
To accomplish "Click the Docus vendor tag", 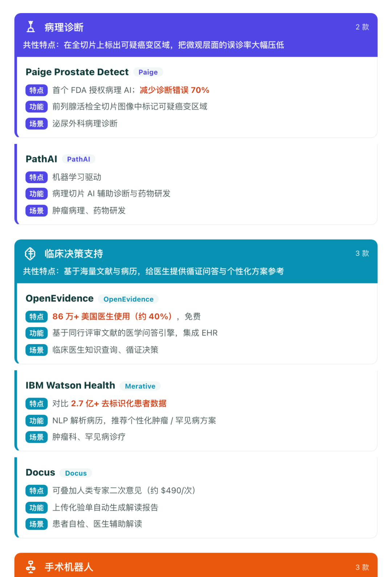I will 76,473.
